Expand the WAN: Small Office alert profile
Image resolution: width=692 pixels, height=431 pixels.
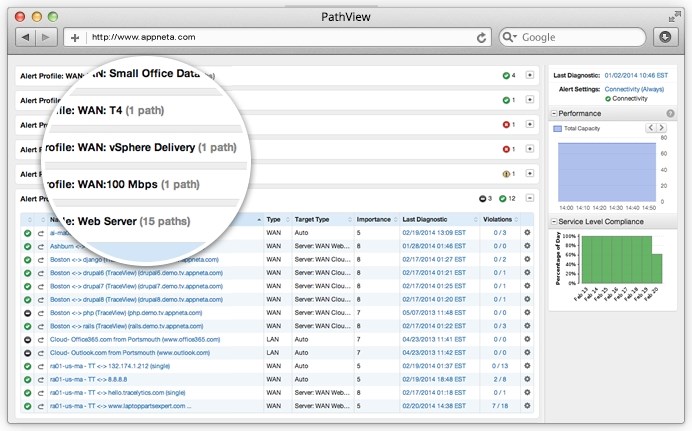coord(530,75)
